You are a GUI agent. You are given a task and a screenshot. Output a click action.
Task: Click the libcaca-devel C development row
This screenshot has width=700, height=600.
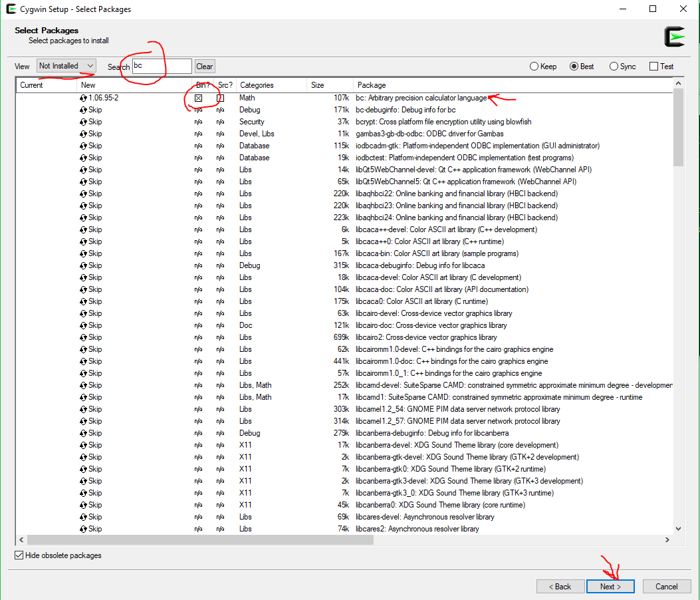click(344, 277)
